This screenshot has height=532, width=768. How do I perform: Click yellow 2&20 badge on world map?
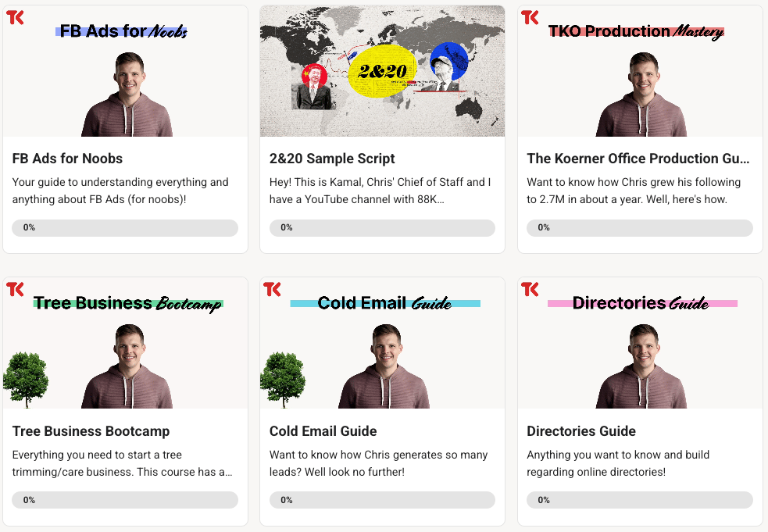(x=382, y=71)
